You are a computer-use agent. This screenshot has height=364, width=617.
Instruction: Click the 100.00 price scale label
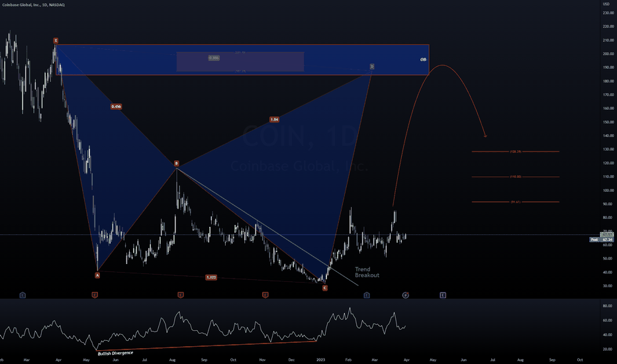coord(608,191)
